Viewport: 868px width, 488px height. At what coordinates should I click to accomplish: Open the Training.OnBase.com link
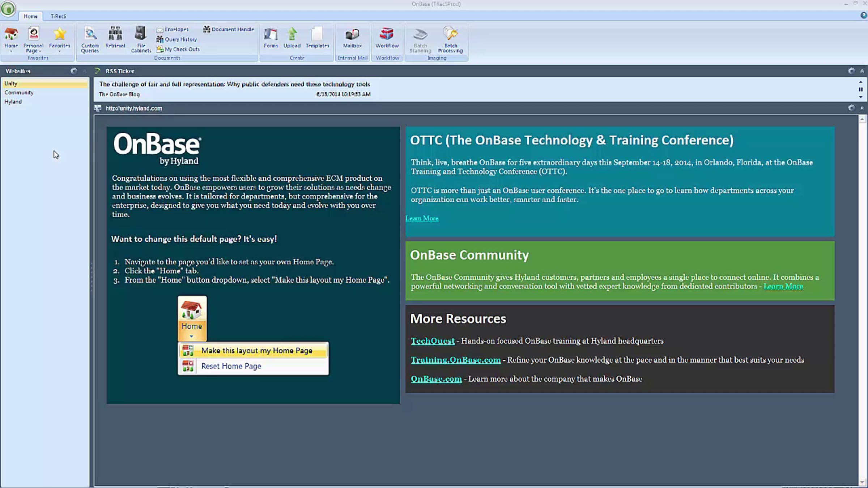(456, 360)
